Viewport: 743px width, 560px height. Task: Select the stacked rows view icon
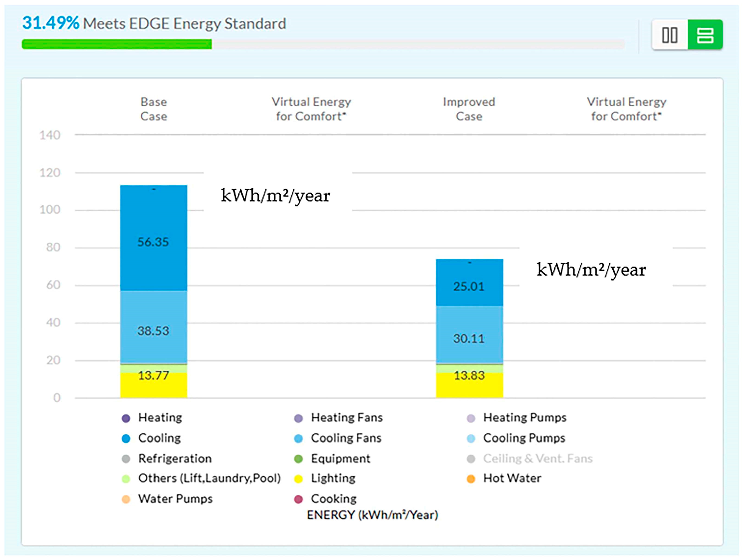(705, 35)
